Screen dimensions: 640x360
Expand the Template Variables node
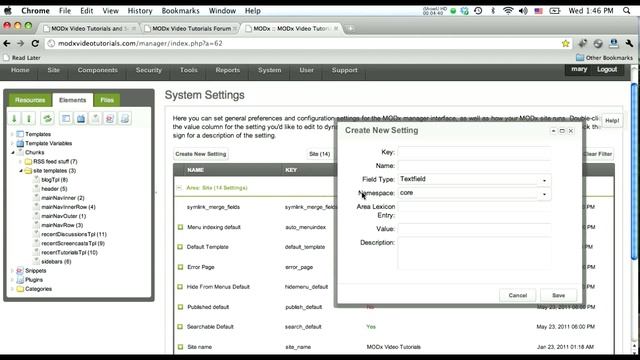click(12, 143)
